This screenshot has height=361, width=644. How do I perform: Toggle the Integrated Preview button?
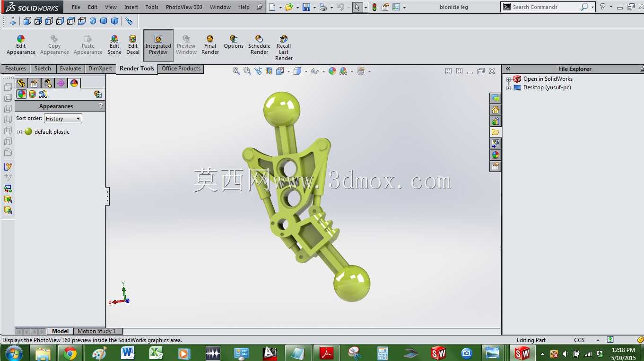pos(158,45)
